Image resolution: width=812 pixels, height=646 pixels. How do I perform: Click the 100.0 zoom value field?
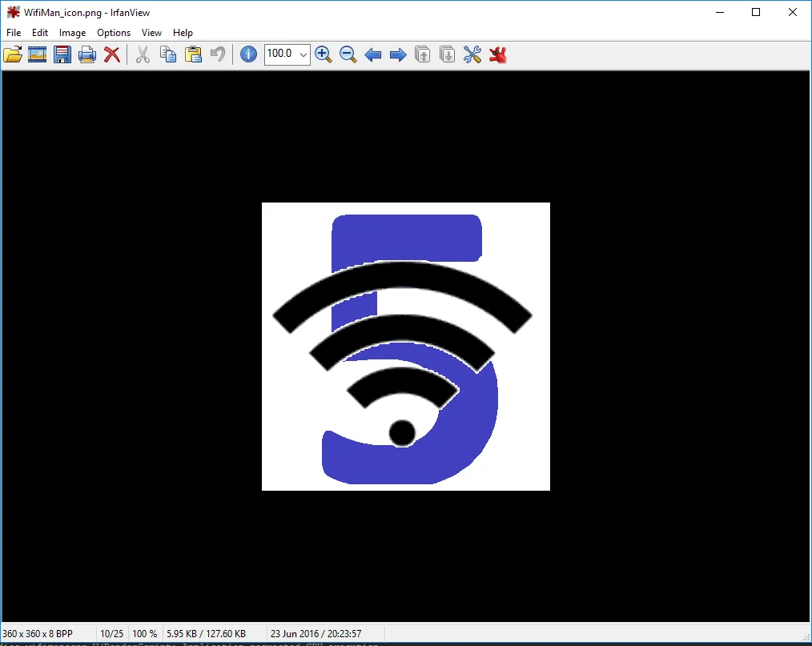[281, 54]
